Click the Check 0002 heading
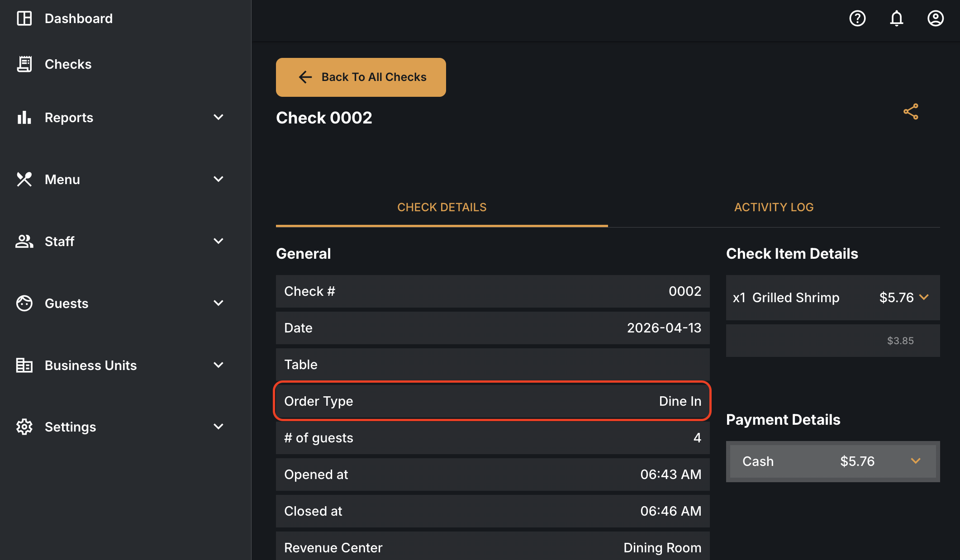Screen dimensions: 960x560 tap(324, 118)
